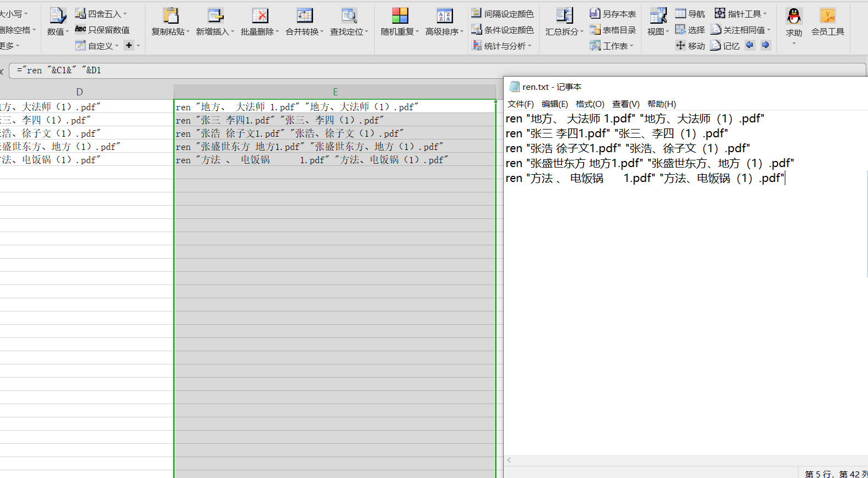Click the 高级排序 A-Z icon
Viewport: 868px width, 478px height.
coord(444,15)
